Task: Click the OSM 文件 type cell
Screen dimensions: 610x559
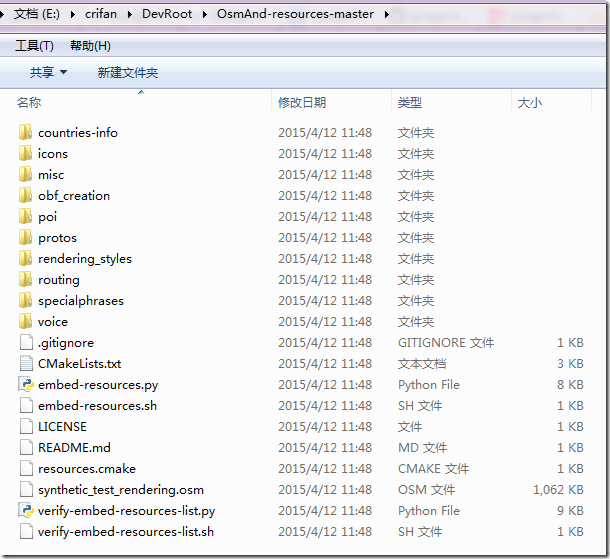Action: [x=426, y=490]
